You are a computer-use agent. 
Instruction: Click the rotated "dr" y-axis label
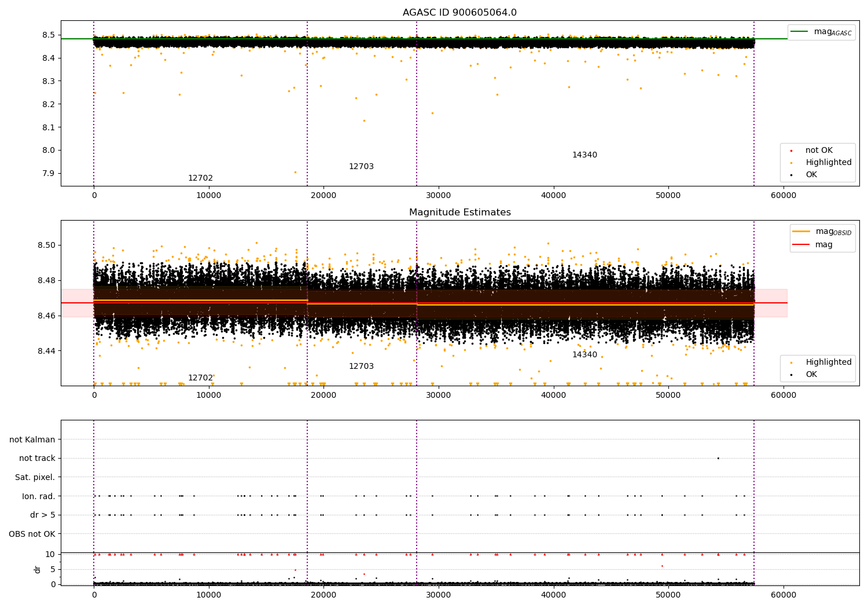[x=38, y=569]
